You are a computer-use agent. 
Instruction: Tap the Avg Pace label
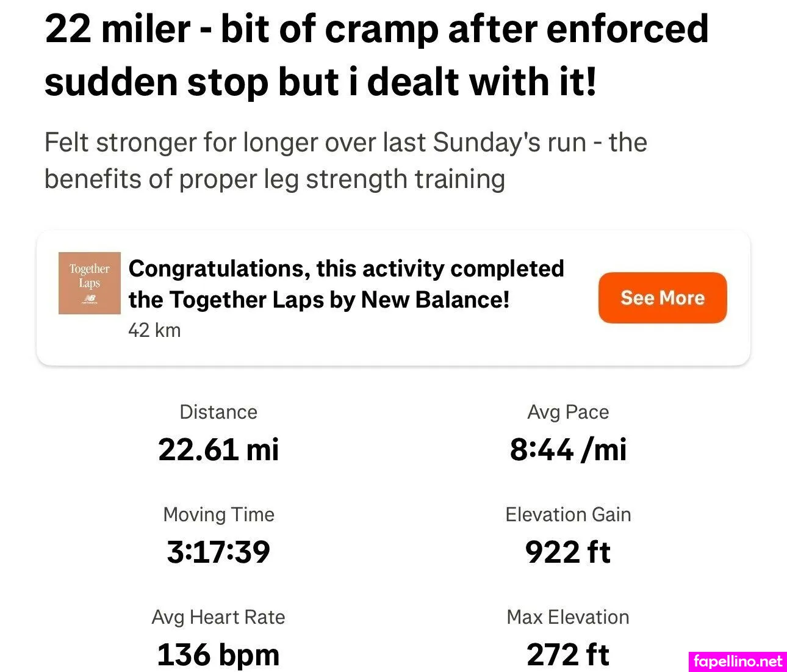(568, 412)
